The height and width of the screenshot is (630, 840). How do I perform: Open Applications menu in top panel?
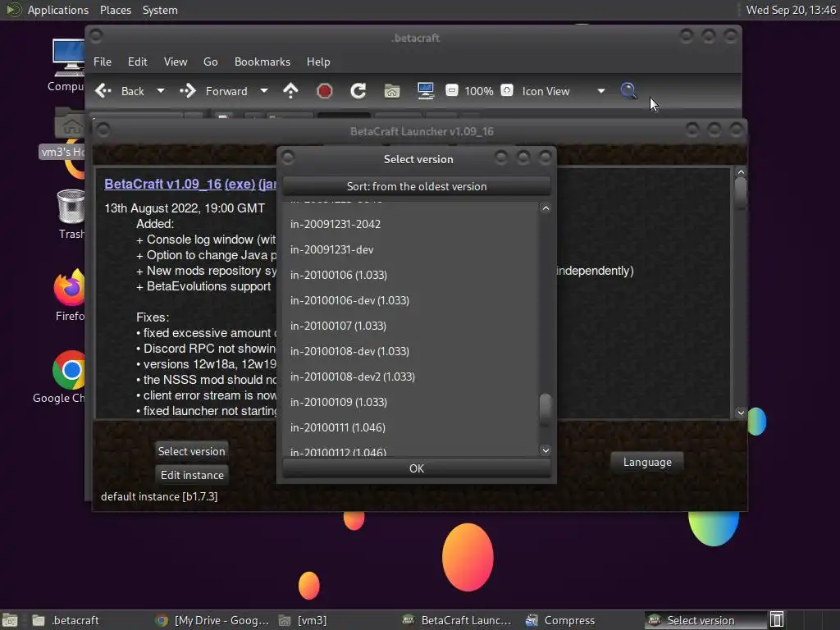[x=58, y=10]
